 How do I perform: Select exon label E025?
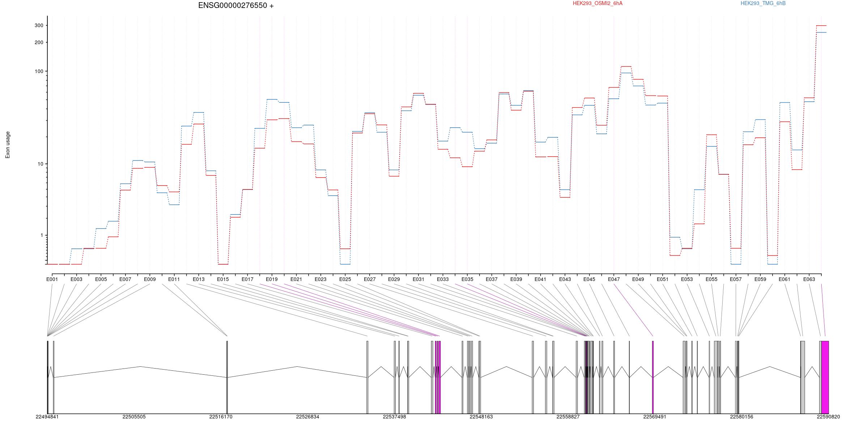(x=345, y=279)
